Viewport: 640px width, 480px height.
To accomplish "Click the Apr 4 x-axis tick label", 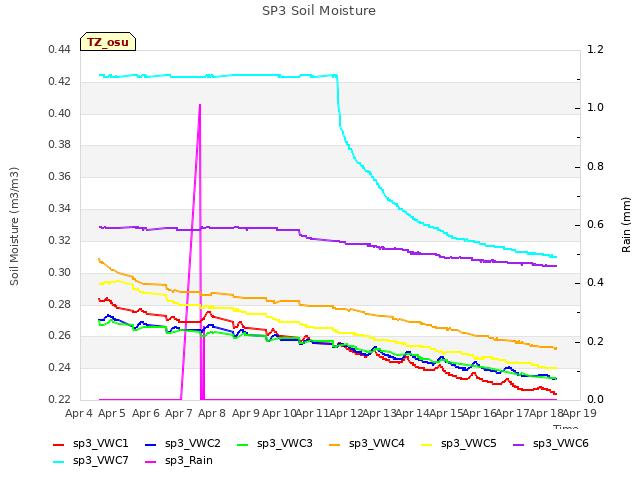I will 79,413.
